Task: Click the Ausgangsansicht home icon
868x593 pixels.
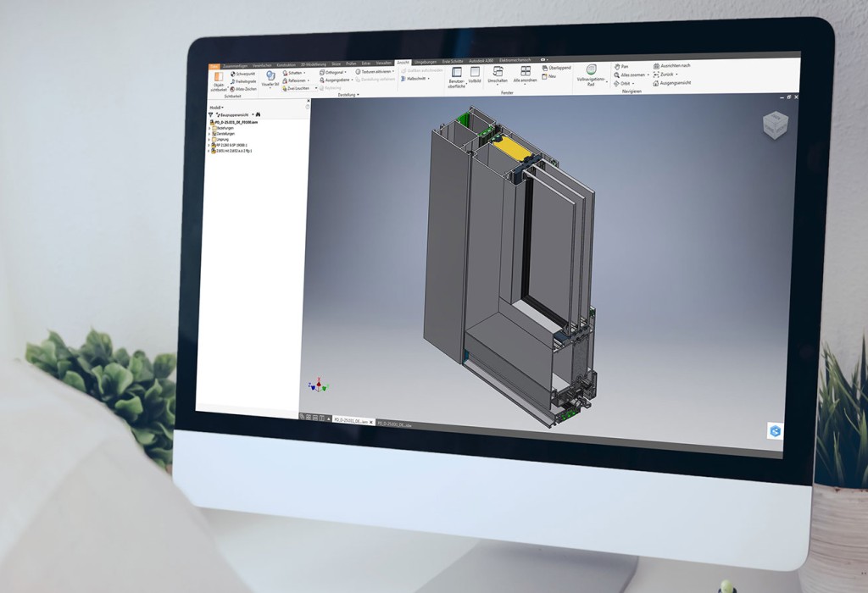Action: point(656,83)
